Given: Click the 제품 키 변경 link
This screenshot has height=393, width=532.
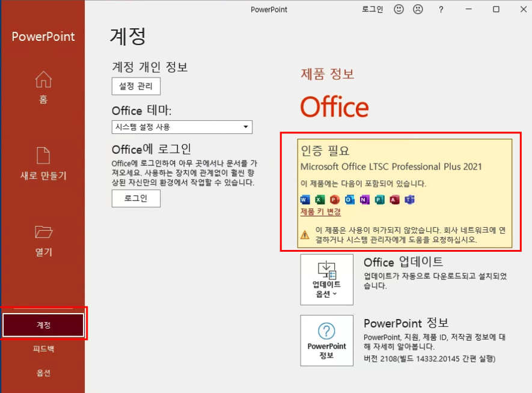Looking at the screenshot, I should point(320,212).
